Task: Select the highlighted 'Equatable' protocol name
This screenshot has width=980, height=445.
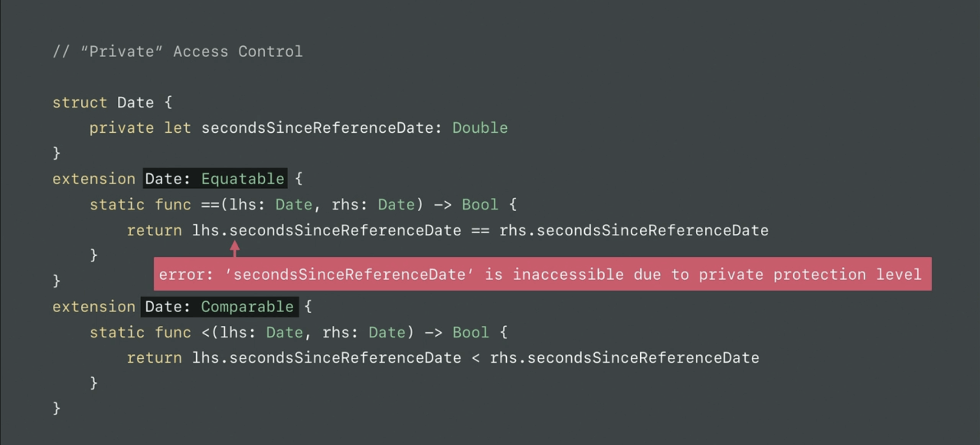Action: pyautogui.click(x=243, y=179)
